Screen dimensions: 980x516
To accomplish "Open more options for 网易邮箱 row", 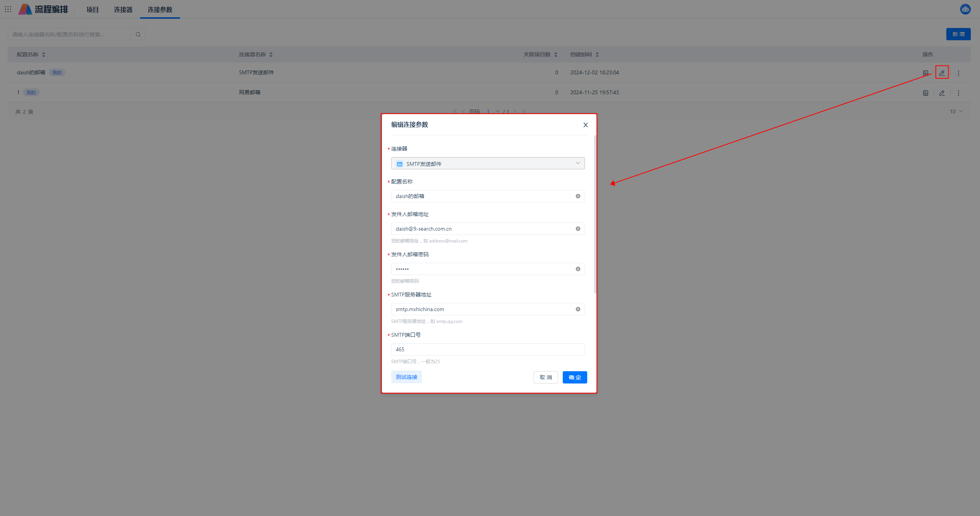I will (959, 93).
